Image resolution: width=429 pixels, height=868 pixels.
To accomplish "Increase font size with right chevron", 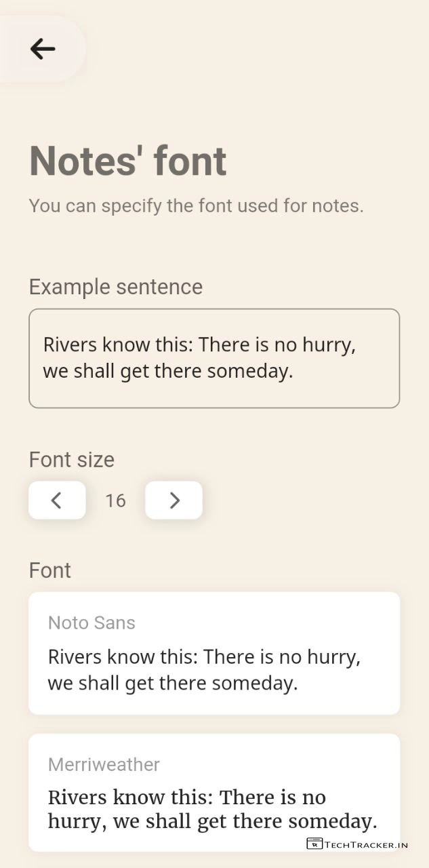I will tap(174, 500).
